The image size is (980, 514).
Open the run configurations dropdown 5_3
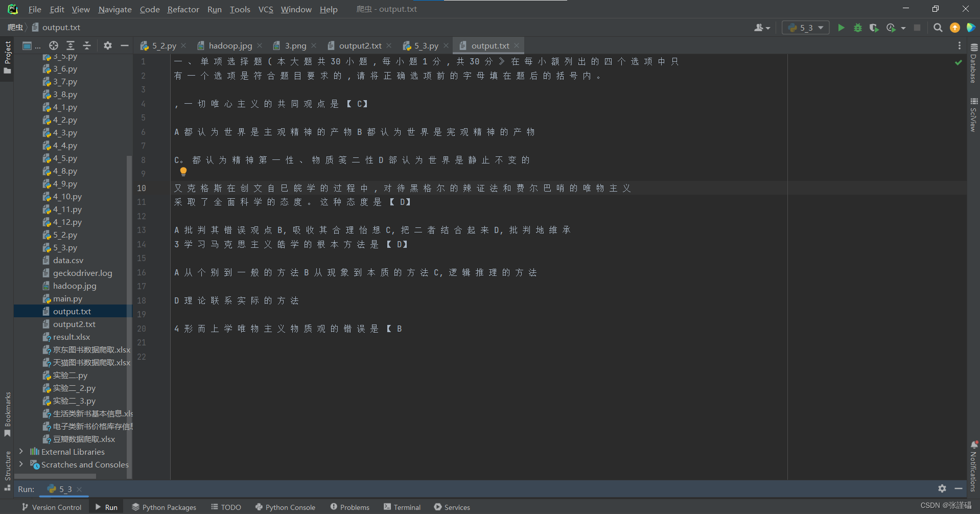[x=805, y=28]
